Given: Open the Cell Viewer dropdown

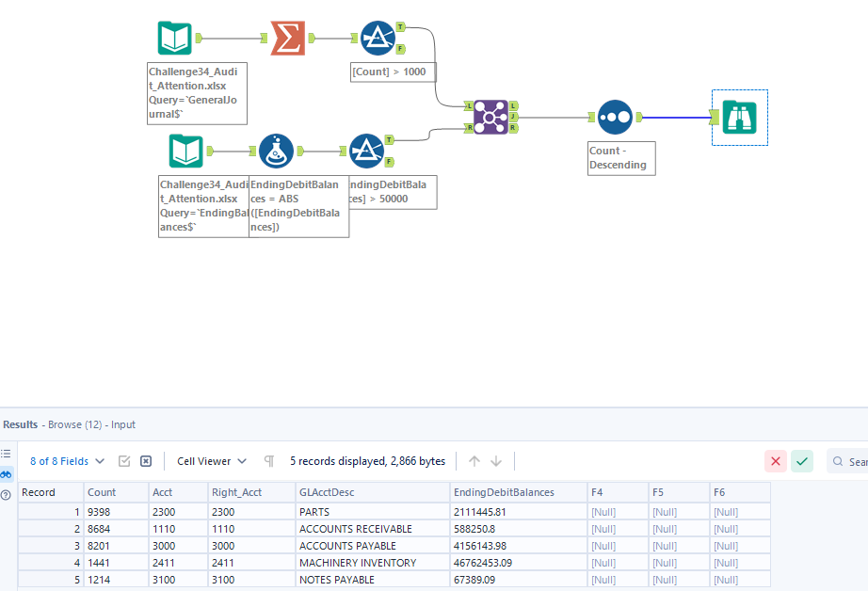Looking at the screenshot, I should click(212, 461).
